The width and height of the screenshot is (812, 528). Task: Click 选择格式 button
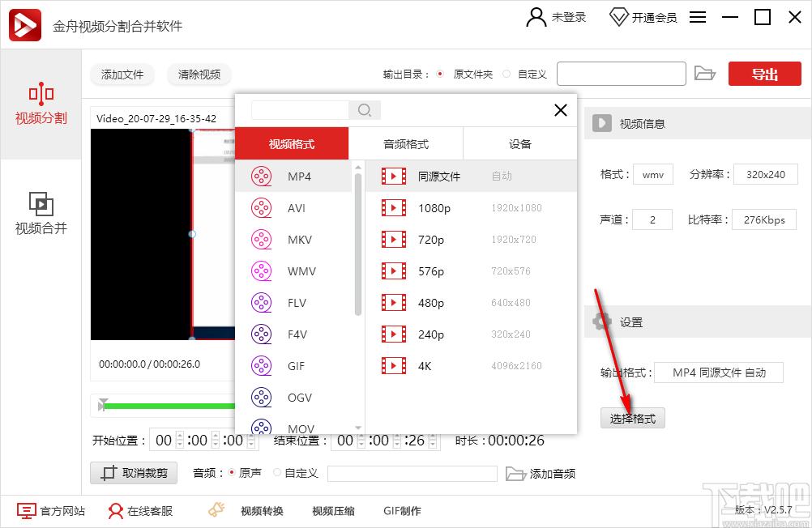pos(632,418)
